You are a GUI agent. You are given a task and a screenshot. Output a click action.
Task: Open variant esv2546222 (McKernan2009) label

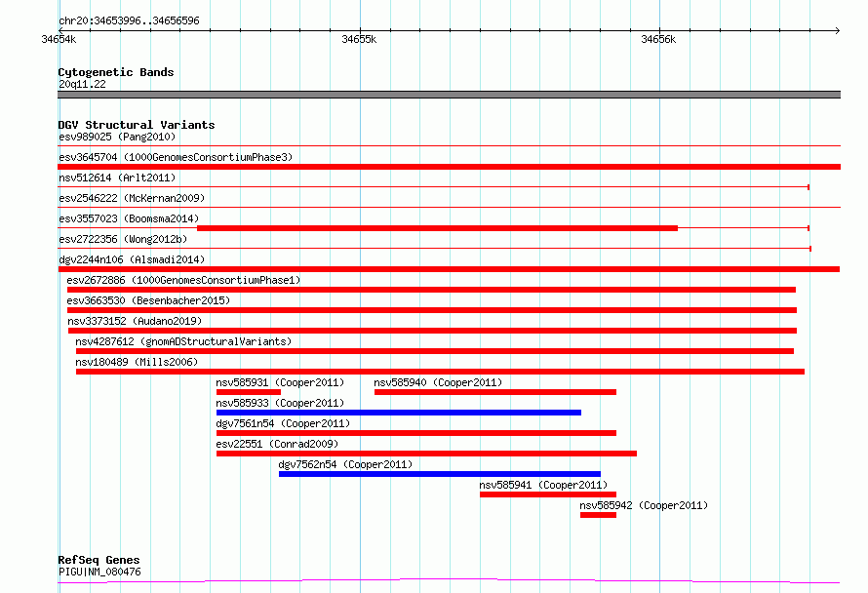pyautogui.click(x=132, y=198)
